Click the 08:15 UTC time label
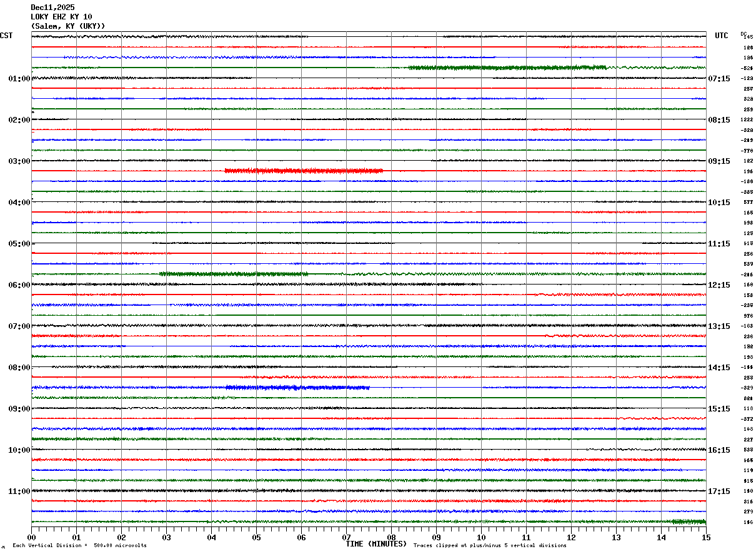 click(x=719, y=120)
